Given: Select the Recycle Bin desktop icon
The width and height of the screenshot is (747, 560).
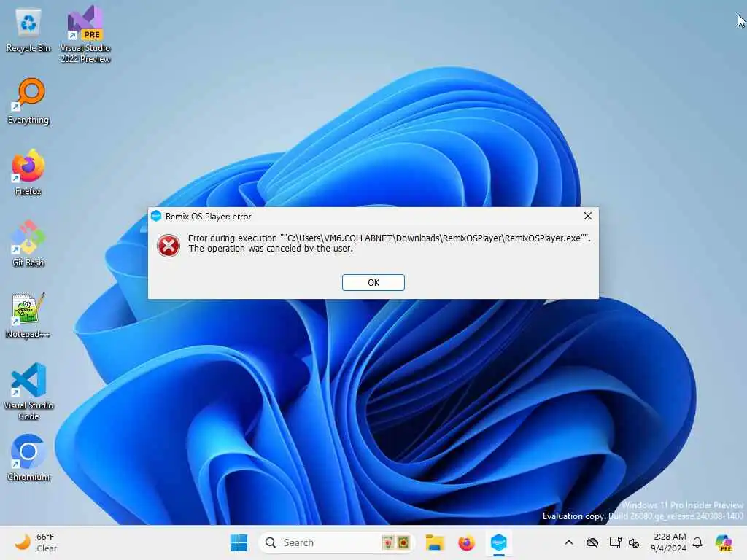Looking at the screenshot, I should coord(28,31).
